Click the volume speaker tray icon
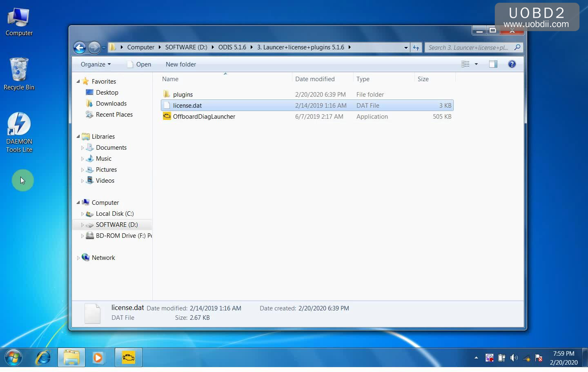588x372 pixels. click(x=514, y=358)
